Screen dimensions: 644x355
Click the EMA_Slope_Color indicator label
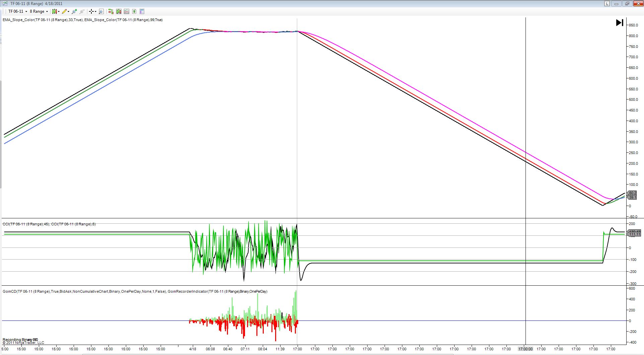83,20
